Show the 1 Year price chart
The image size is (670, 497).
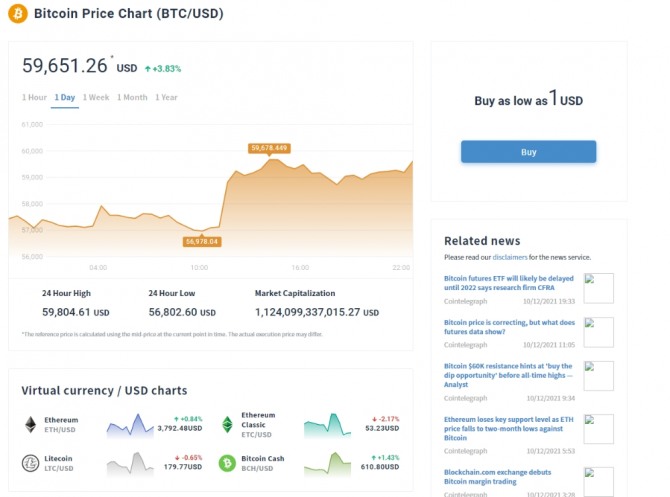tap(166, 97)
